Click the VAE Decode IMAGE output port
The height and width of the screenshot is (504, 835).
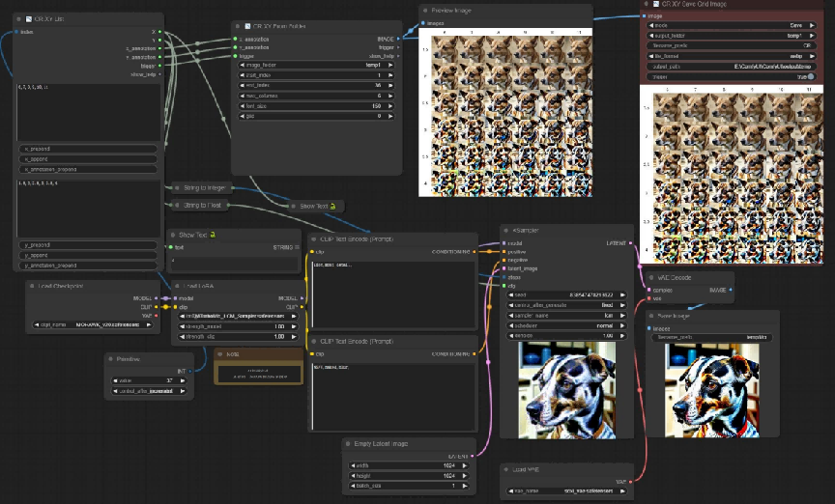tap(730, 290)
